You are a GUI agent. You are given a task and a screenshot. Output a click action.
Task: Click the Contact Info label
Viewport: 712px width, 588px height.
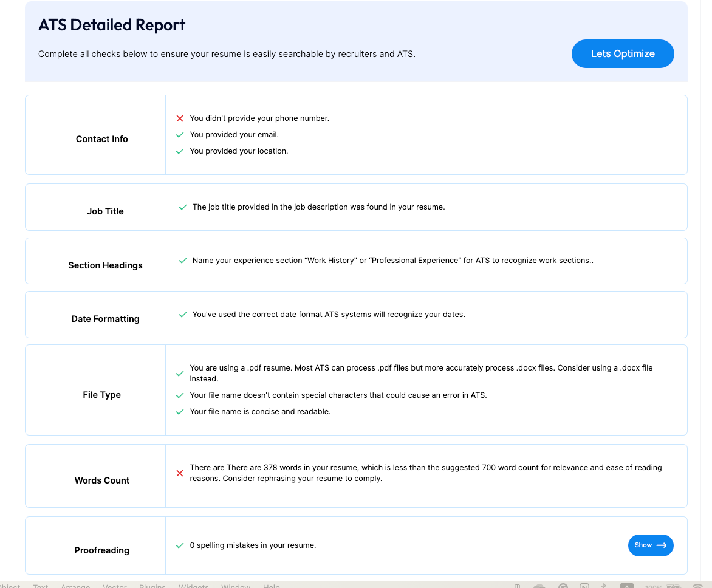pos(101,139)
